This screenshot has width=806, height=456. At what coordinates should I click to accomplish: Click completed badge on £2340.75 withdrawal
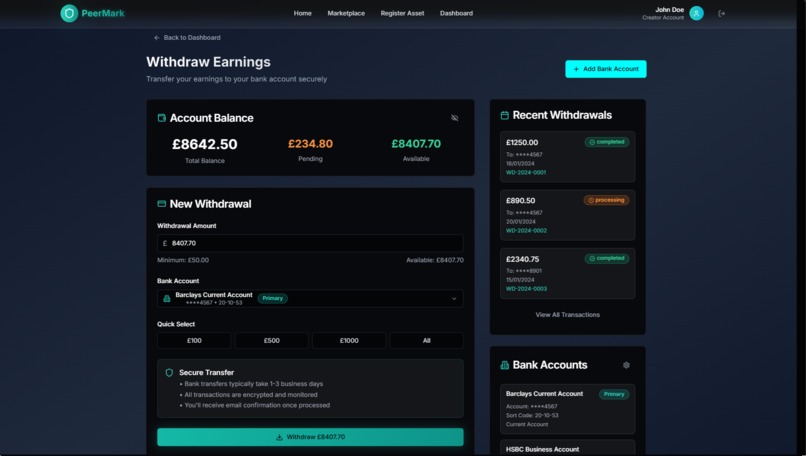(x=607, y=258)
